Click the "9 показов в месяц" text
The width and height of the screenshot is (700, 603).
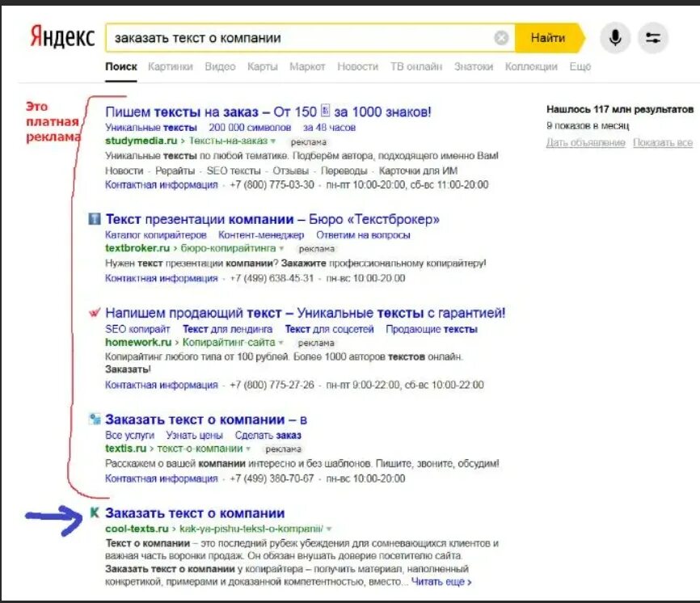[x=588, y=126]
